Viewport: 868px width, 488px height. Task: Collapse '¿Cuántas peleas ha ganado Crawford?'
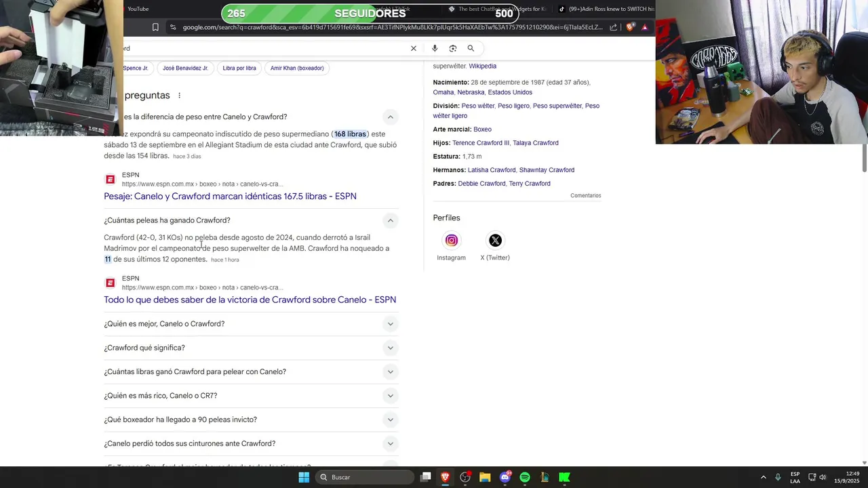point(390,220)
